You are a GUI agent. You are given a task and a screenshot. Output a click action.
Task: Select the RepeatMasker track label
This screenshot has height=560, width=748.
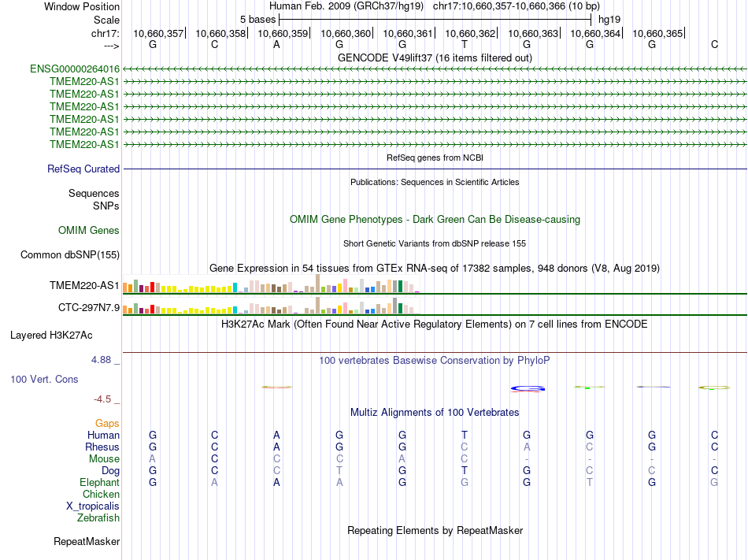coord(87,541)
